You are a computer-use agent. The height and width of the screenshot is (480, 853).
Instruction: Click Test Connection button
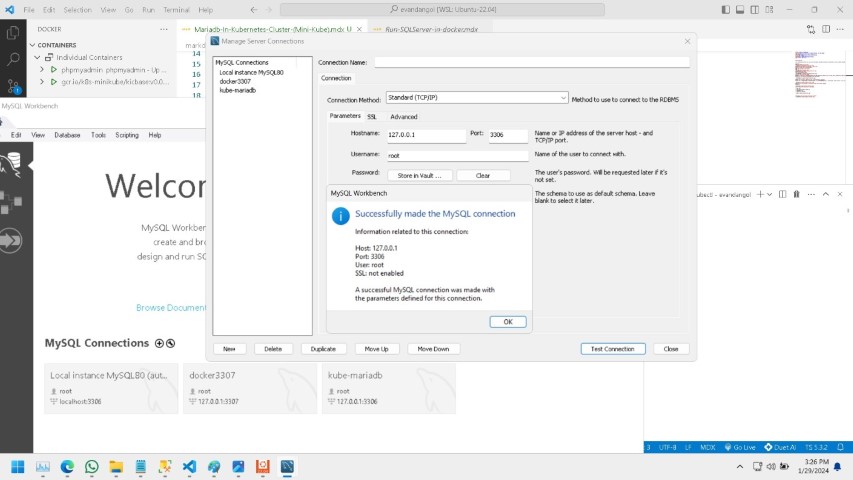coord(613,349)
